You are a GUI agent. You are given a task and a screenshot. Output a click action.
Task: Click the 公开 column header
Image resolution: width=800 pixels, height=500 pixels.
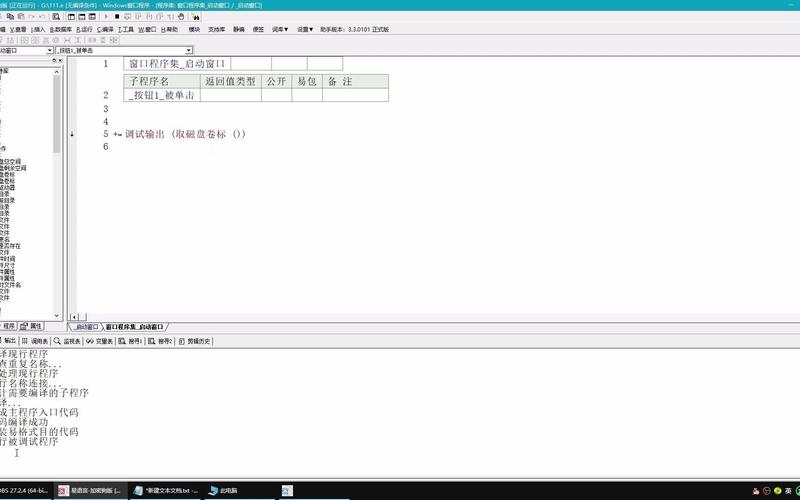pyautogui.click(x=277, y=81)
